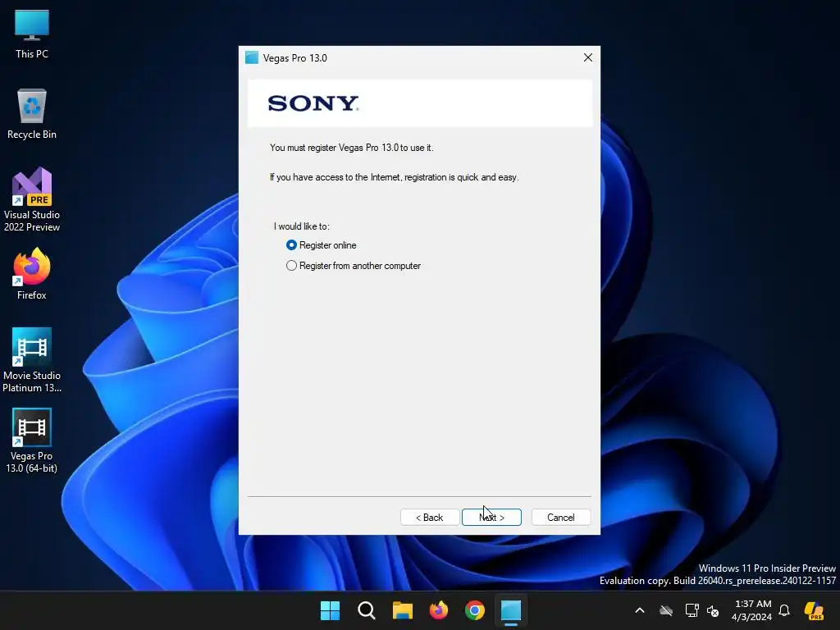The width and height of the screenshot is (840, 630).
Task: Select Movie Studio Platinum 13 desktop shortcut
Action: [x=32, y=359]
